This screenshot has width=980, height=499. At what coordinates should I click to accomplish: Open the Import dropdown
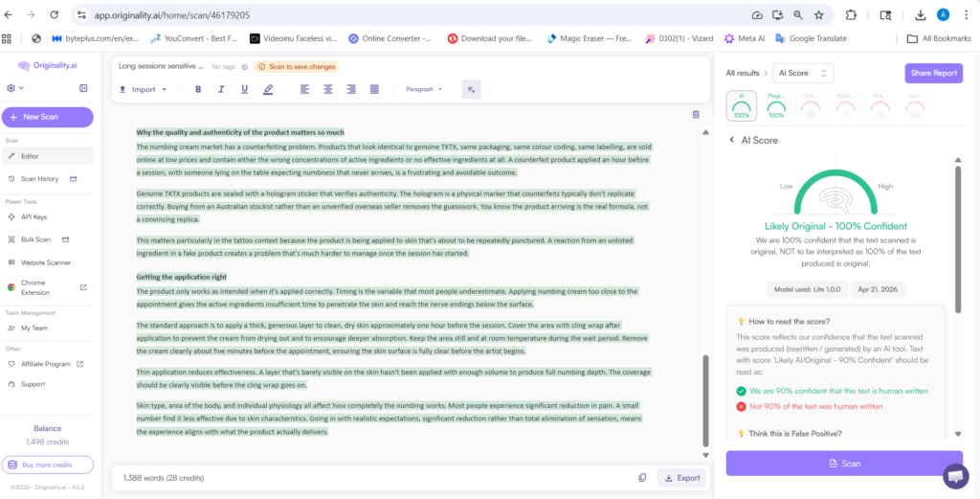point(143,89)
